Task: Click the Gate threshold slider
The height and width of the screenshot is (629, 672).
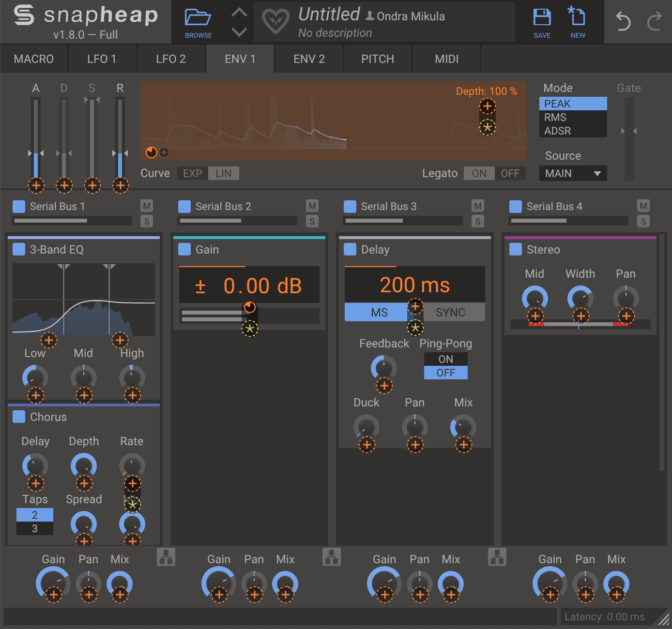Action: (x=629, y=138)
